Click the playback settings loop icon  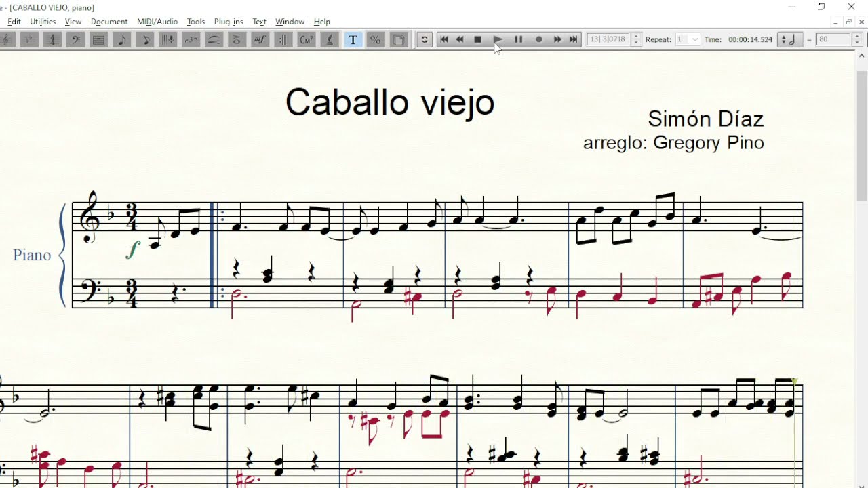click(x=425, y=39)
